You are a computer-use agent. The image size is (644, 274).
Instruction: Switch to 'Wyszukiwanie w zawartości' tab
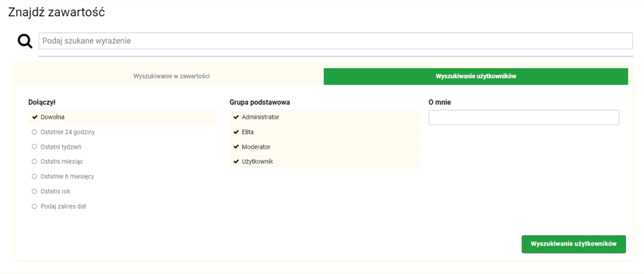click(171, 76)
